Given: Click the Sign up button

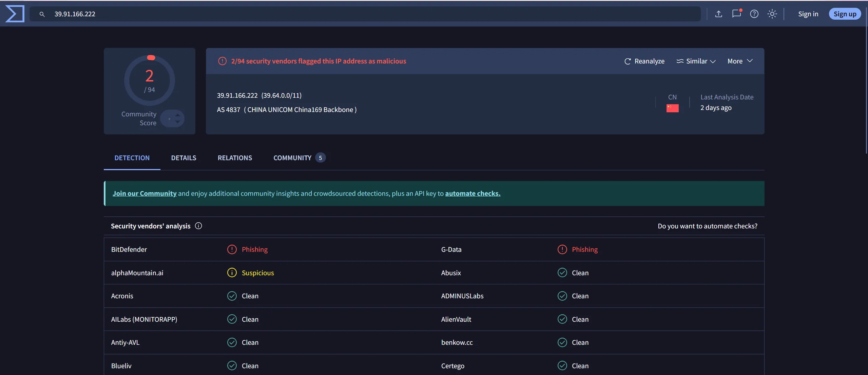Looking at the screenshot, I should (x=845, y=14).
